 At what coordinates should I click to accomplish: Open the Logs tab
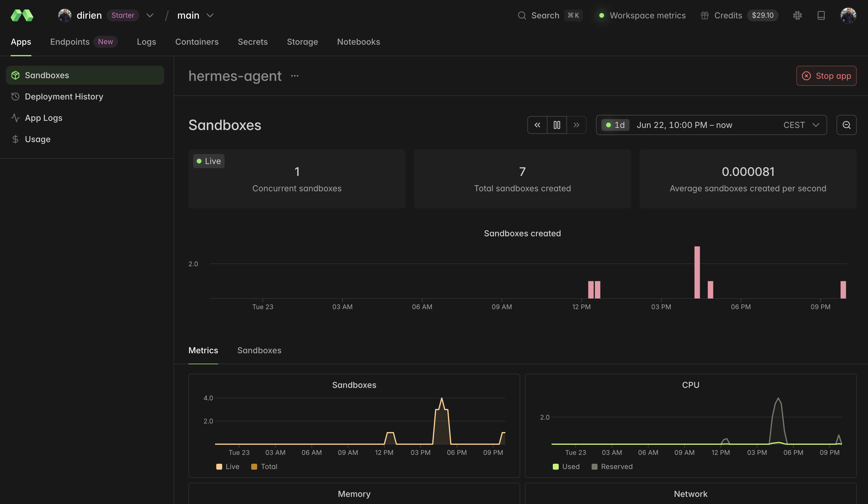pyautogui.click(x=146, y=42)
